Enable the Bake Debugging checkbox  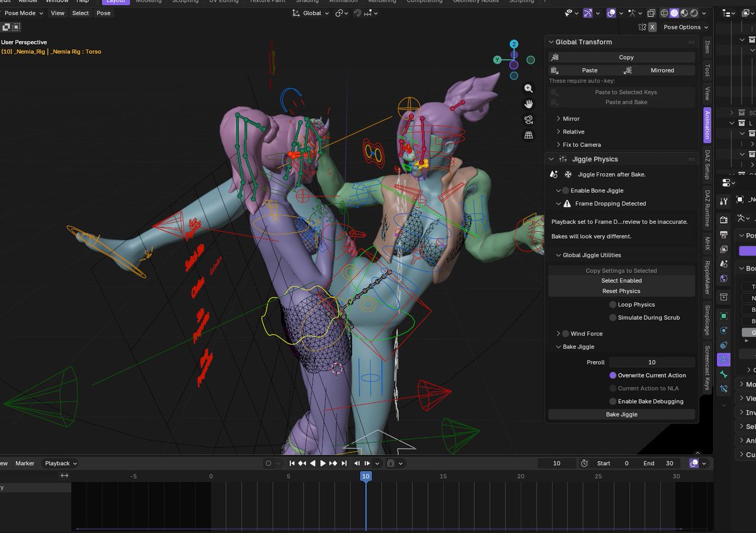(613, 401)
